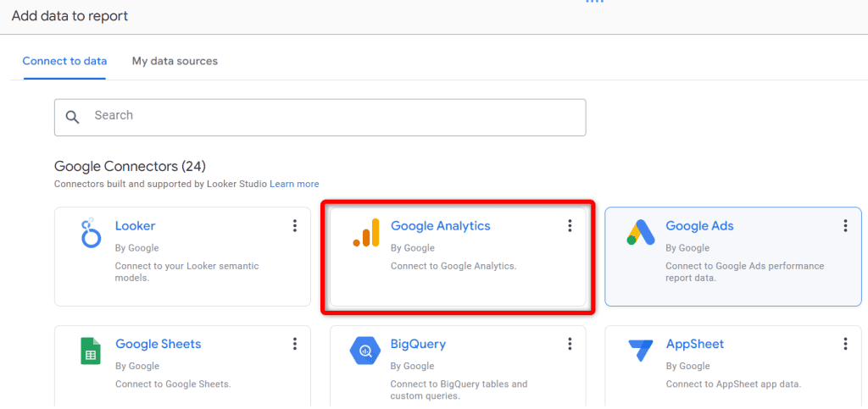This screenshot has width=868, height=409.
Task: Click the Google Analytics bar chart icon
Action: (366, 232)
